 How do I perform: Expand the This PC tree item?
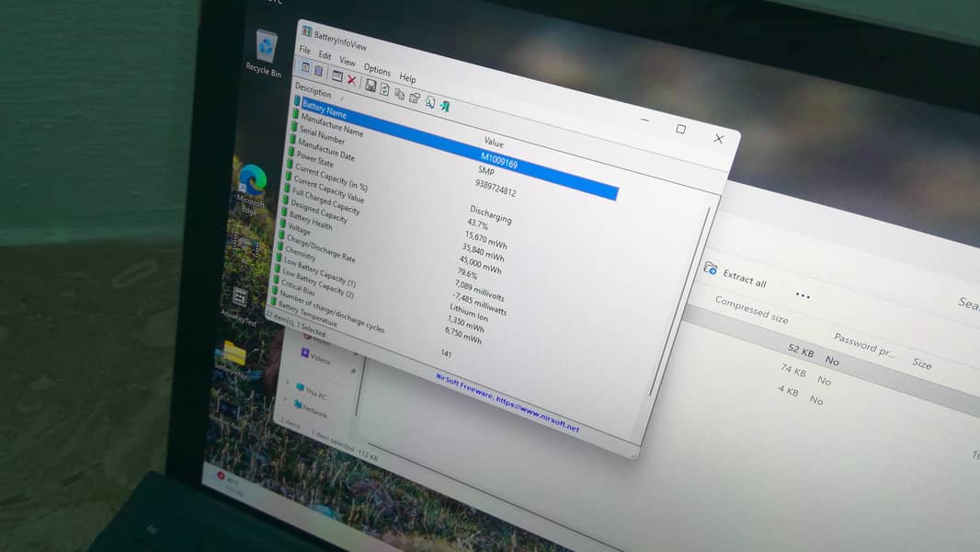point(288,383)
